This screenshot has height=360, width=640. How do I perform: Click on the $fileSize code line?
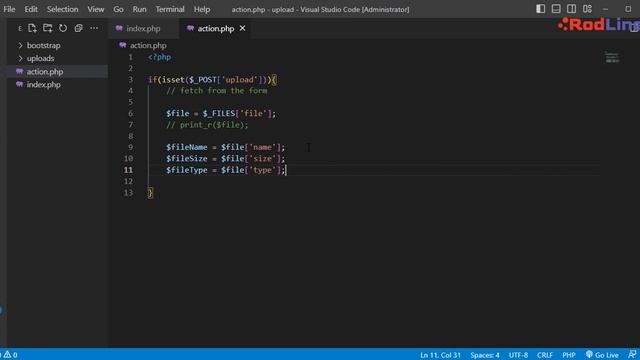tap(225, 158)
